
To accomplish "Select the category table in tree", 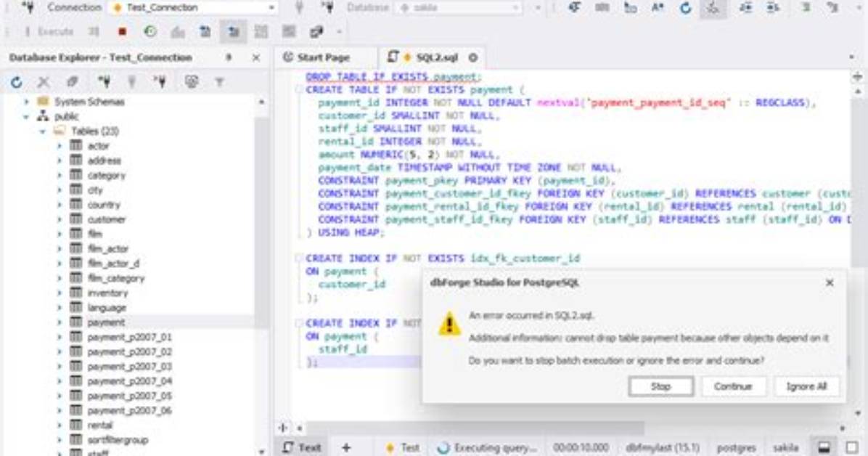I will tap(106, 175).
